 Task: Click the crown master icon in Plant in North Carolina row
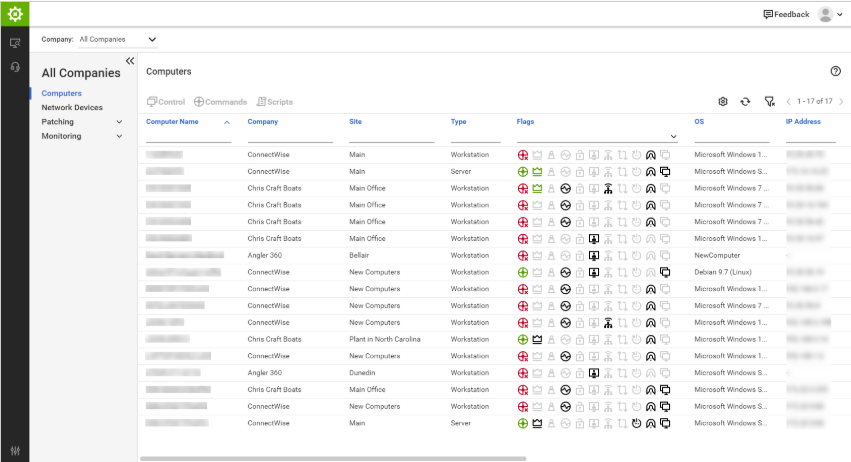point(537,339)
